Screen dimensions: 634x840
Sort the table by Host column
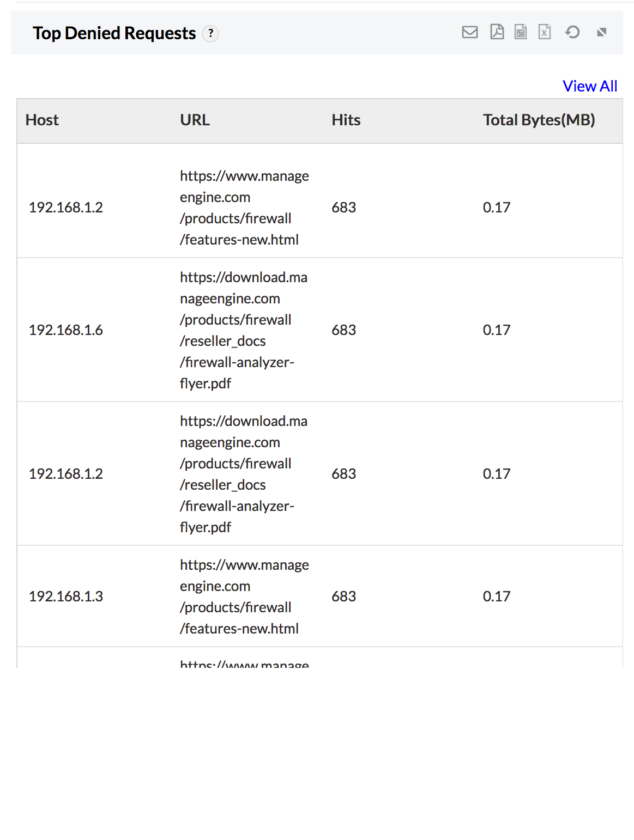tap(43, 120)
